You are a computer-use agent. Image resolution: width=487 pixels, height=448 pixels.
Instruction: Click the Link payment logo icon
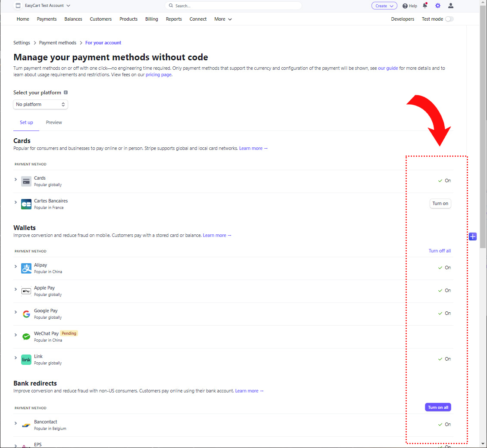pos(26,359)
